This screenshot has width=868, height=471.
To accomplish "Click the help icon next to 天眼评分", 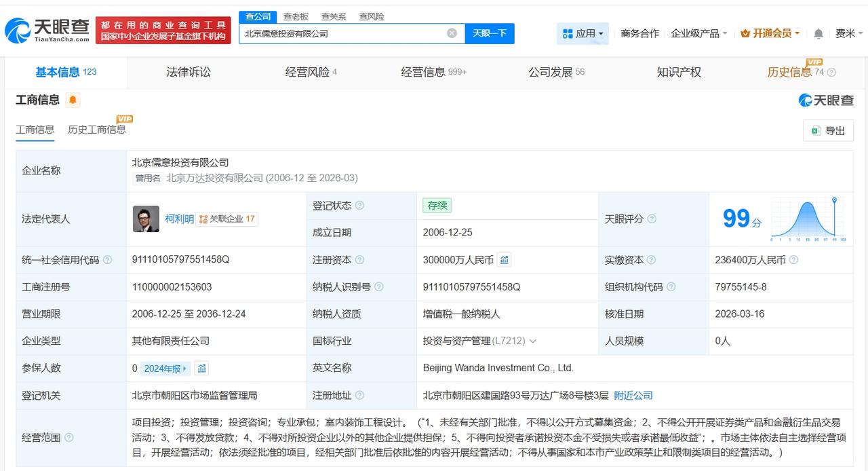I will (x=652, y=219).
